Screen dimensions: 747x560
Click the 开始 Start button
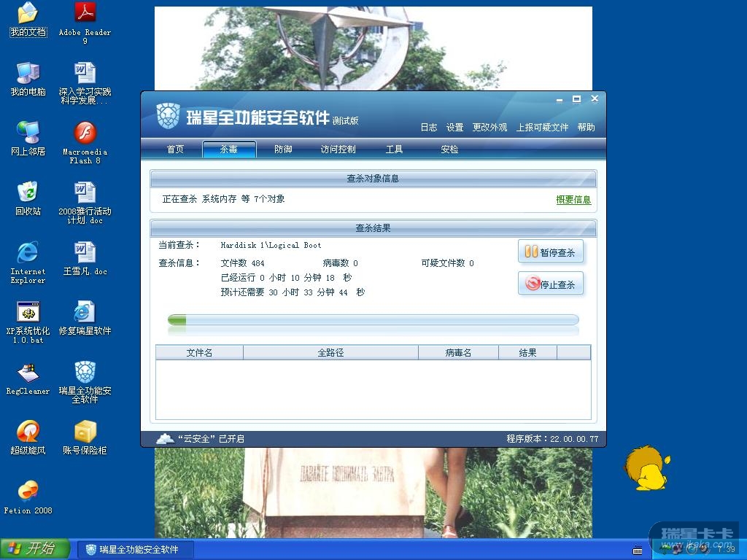(35, 549)
